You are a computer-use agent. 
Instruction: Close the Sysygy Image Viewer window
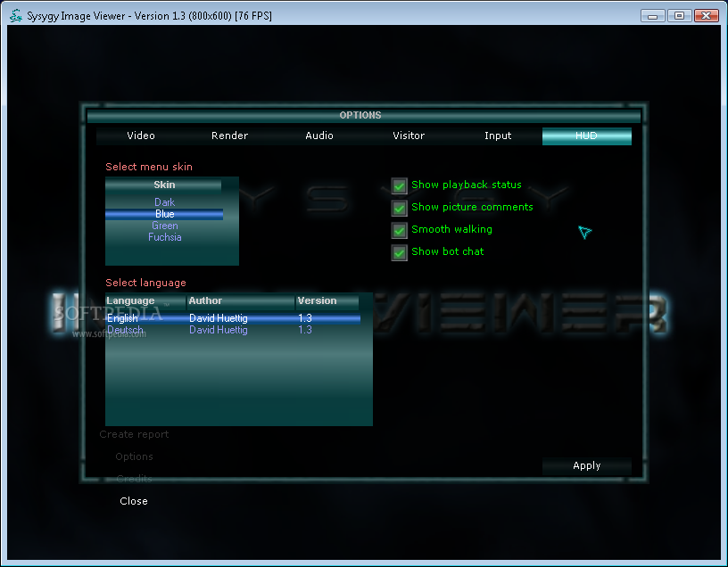(x=707, y=16)
